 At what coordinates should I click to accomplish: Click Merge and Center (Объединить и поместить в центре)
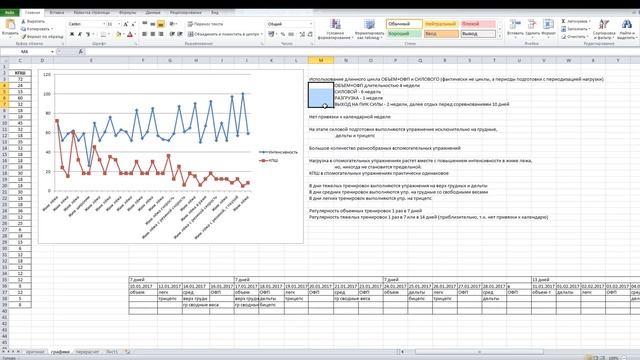pyautogui.click(x=224, y=34)
